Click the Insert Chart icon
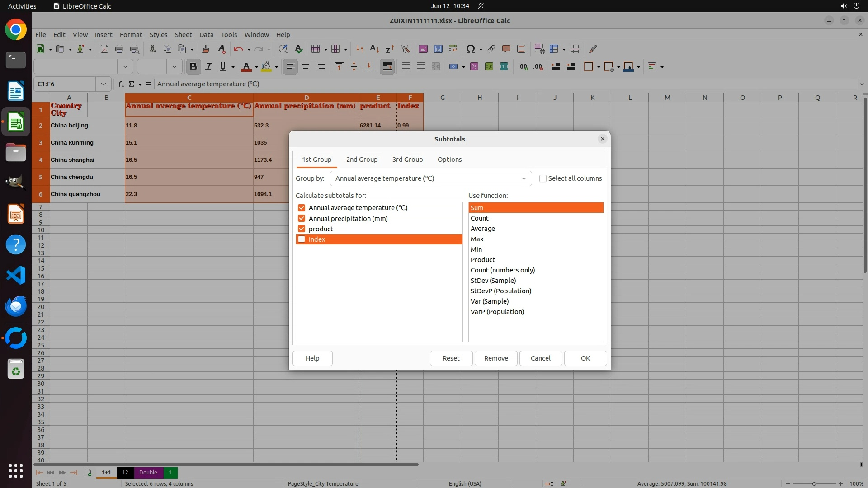This screenshot has height=488, width=868. 438,49
